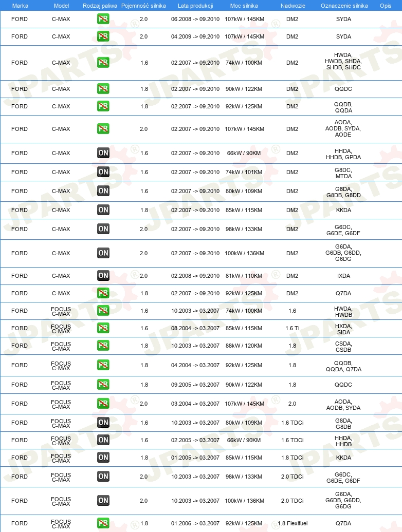This screenshot has height=532, width=402.
Task: Click PB icon in C-MAX 90kW QQDC row
Action: click(x=103, y=89)
